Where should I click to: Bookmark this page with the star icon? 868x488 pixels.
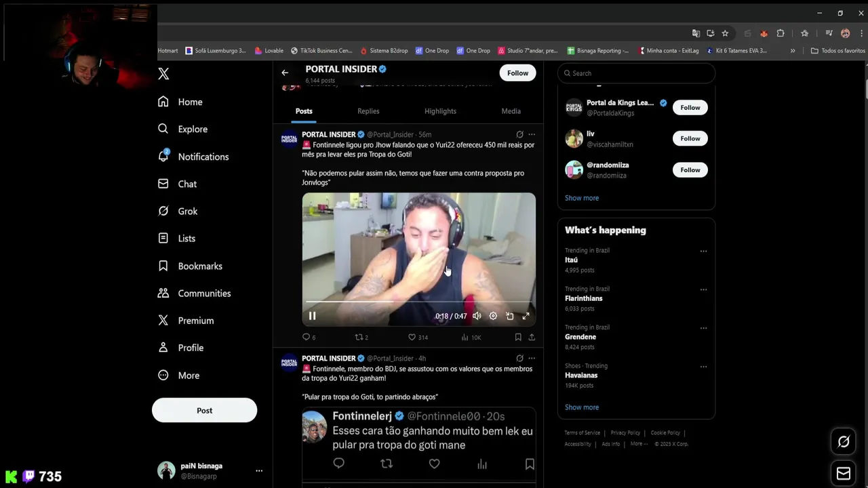(725, 33)
